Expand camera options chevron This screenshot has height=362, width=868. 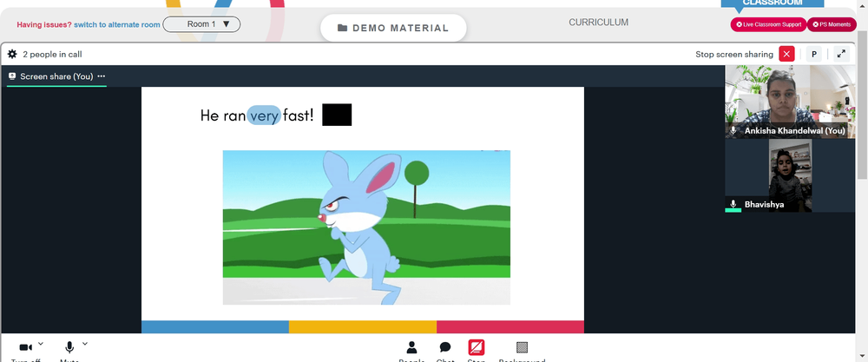click(x=41, y=344)
